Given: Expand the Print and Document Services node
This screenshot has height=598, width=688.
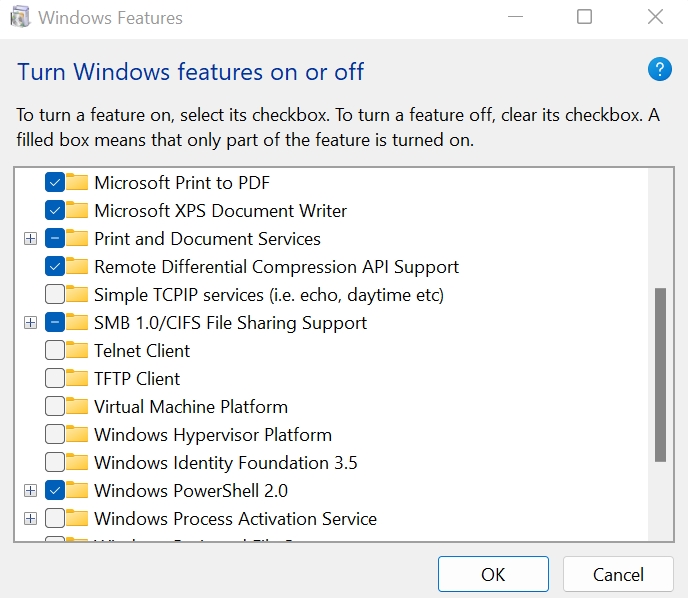Looking at the screenshot, I should (30, 239).
